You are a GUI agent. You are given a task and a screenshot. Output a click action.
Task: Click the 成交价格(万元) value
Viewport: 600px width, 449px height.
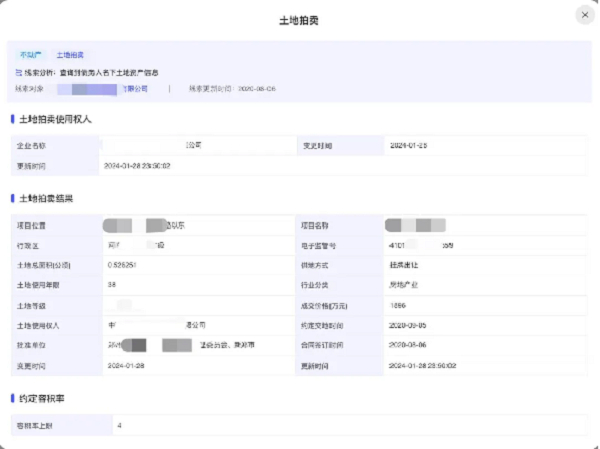(x=396, y=305)
